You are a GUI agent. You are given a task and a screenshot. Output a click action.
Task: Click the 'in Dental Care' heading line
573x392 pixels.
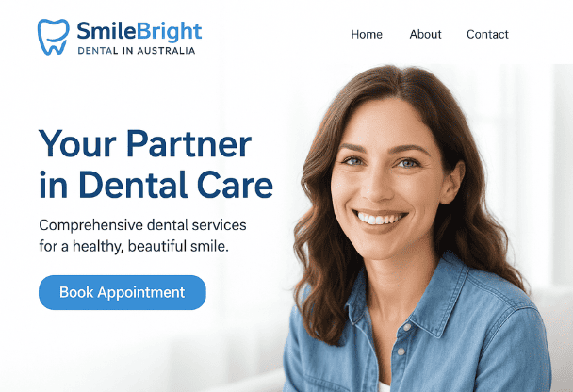156,185
